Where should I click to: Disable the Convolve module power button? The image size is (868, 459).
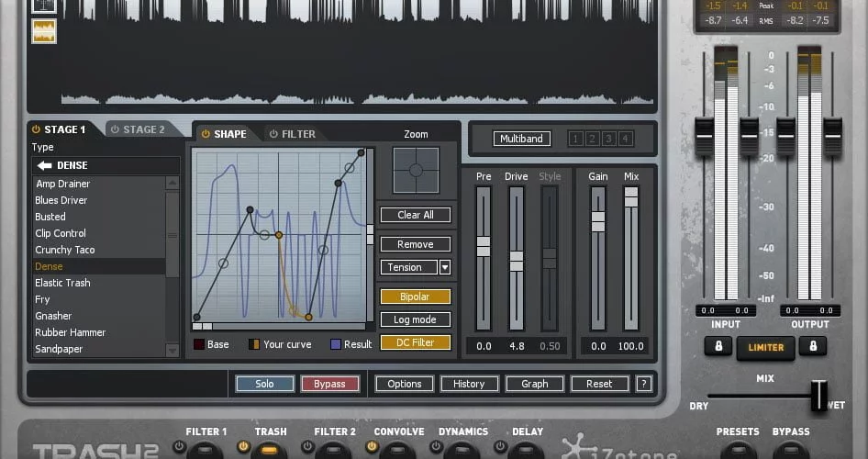pos(372,446)
